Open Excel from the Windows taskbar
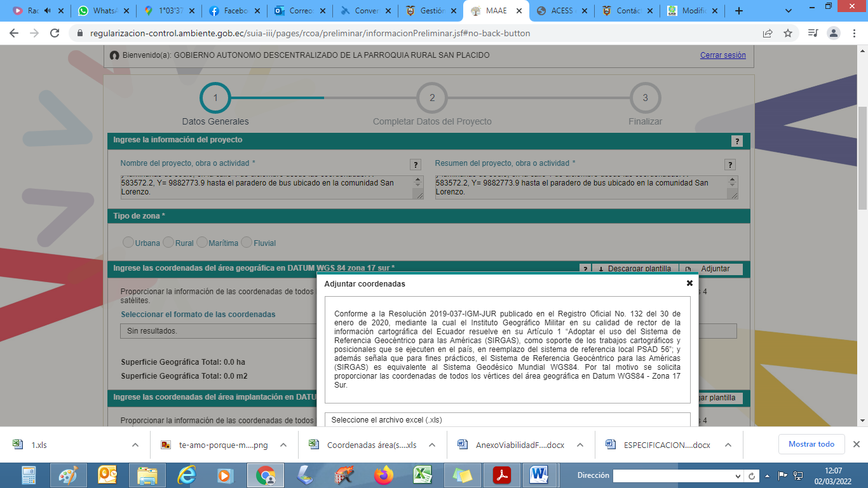The width and height of the screenshot is (868, 488). (x=422, y=475)
